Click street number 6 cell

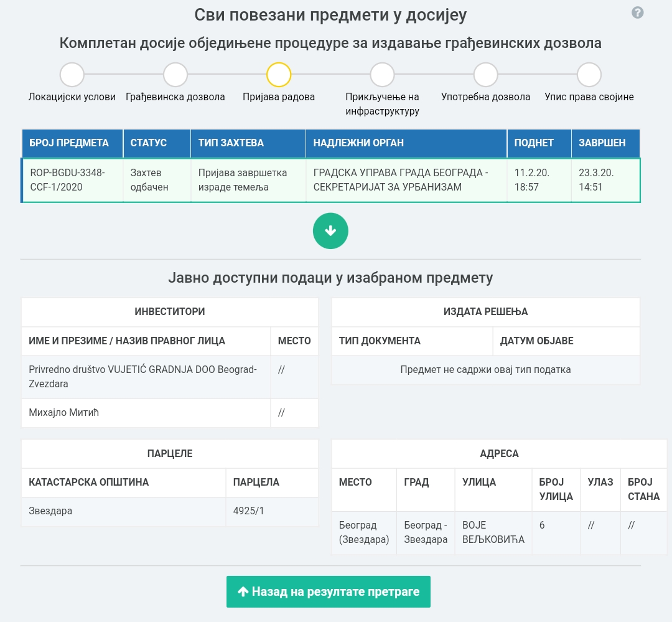556,532
